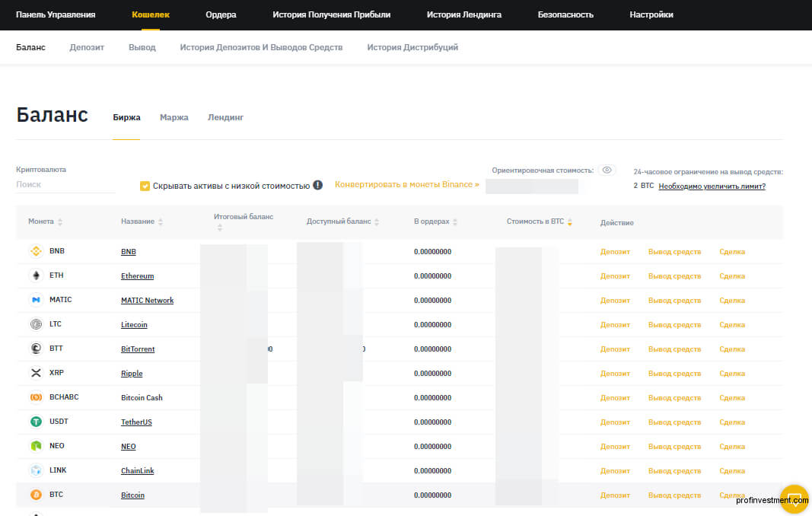Open История Лендинга menu

(x=464, y=14)
